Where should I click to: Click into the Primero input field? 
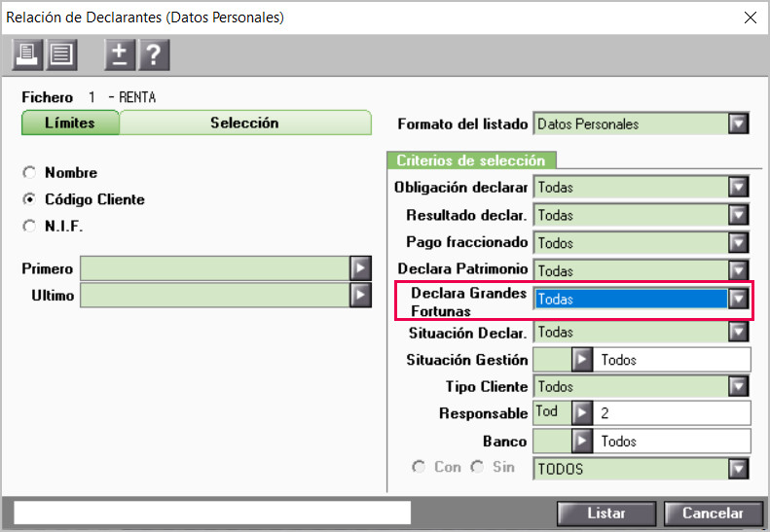tap(215, 268)
